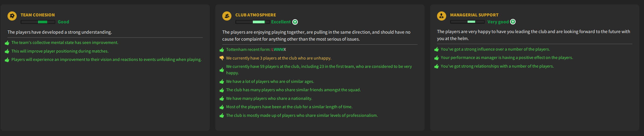
Task: Click the Tottenham recent form LWWWX text
Action: pos(279,50)
